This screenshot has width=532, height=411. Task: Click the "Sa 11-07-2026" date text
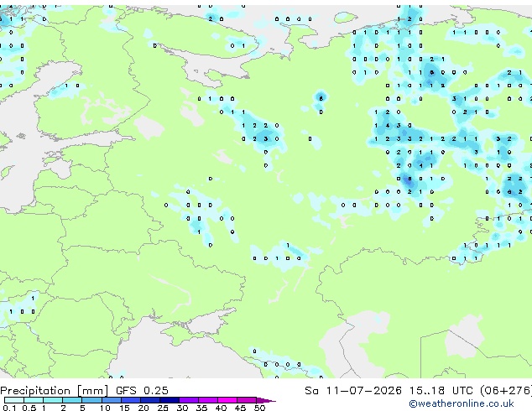tap(353, 391)
